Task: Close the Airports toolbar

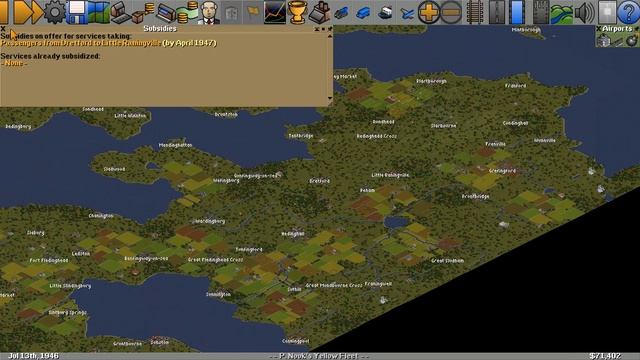Action: click(x=598, y=29)
